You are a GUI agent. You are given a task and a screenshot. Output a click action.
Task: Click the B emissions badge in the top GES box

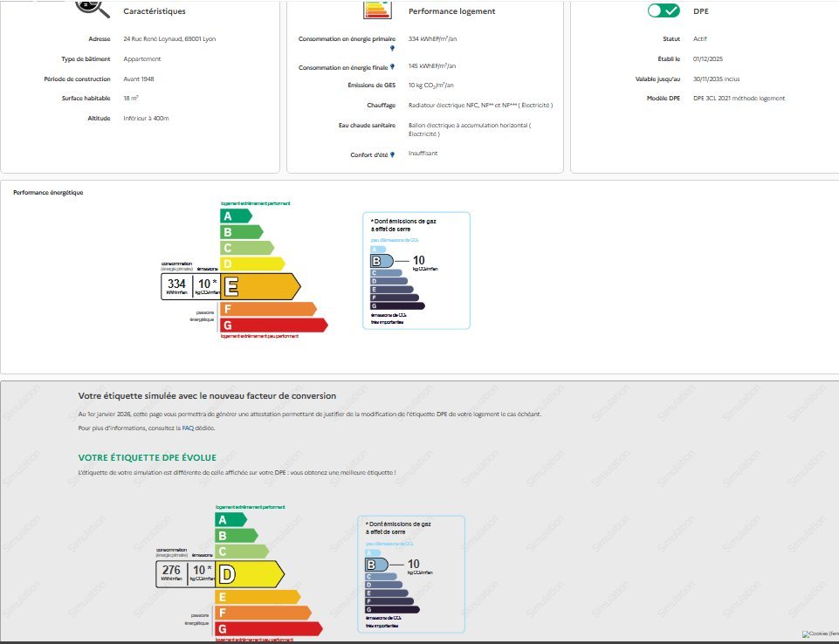click(x=381, y=261)
